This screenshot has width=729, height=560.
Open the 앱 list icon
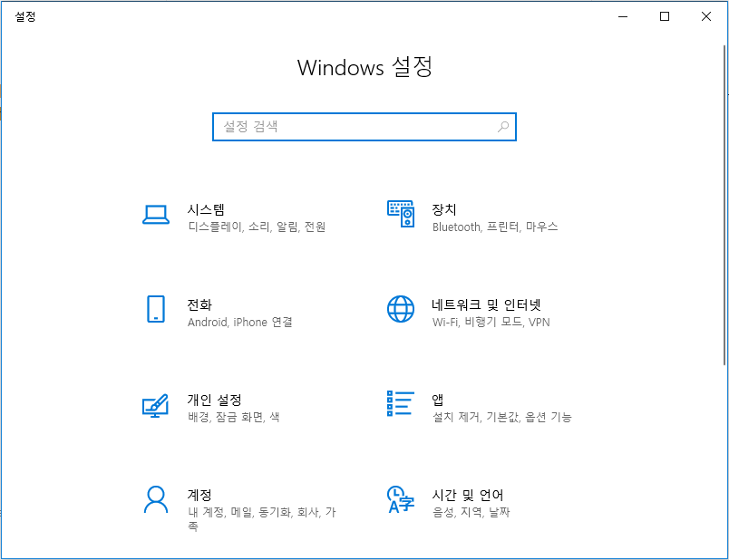(x=401, y=403)
